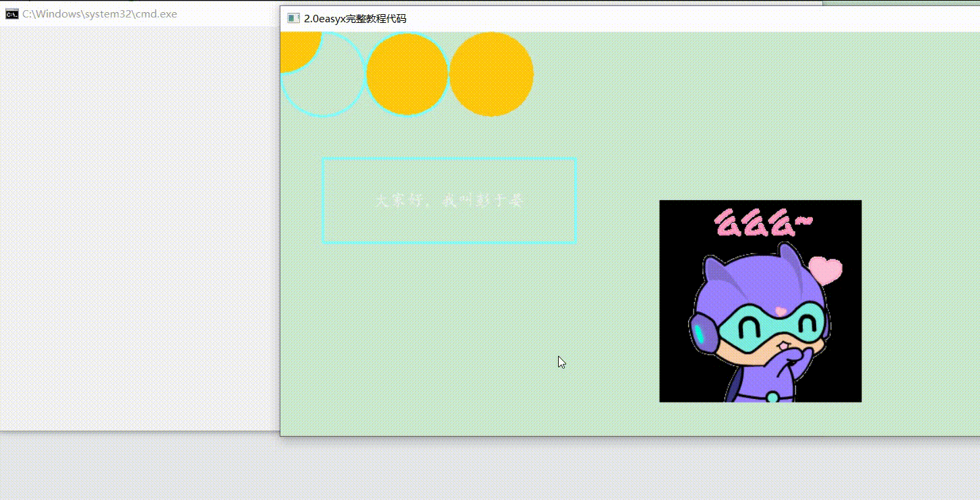Click the "2.0easyx完整教程代码" title text
Screen dimensions: 980x500
[x=355, y=18]
